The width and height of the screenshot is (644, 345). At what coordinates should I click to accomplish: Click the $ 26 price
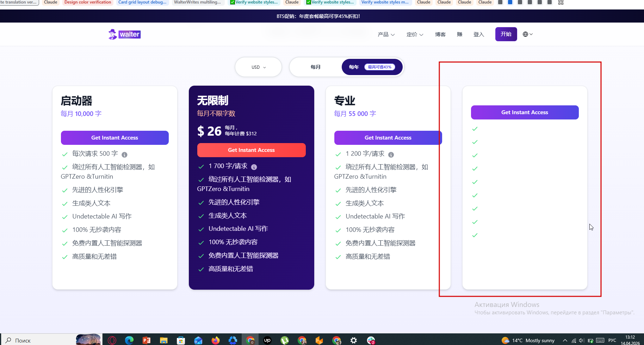(x=209, y=131)
